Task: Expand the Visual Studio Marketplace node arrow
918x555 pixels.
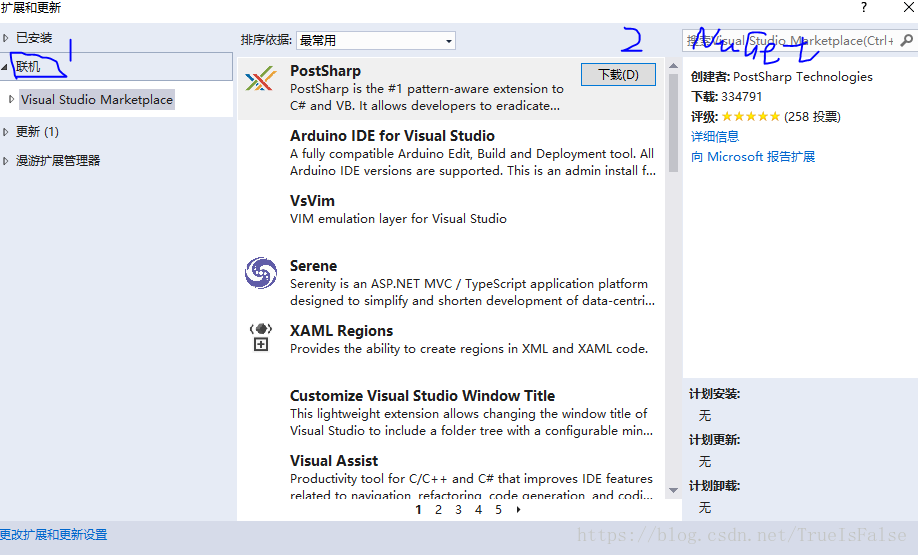Action: tap(11, 100)
